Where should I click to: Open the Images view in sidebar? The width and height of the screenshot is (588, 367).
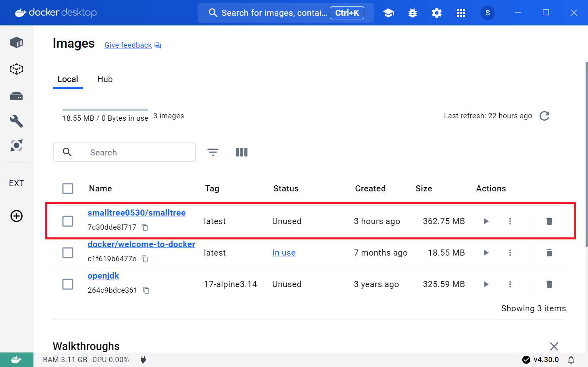coord(17,69)
